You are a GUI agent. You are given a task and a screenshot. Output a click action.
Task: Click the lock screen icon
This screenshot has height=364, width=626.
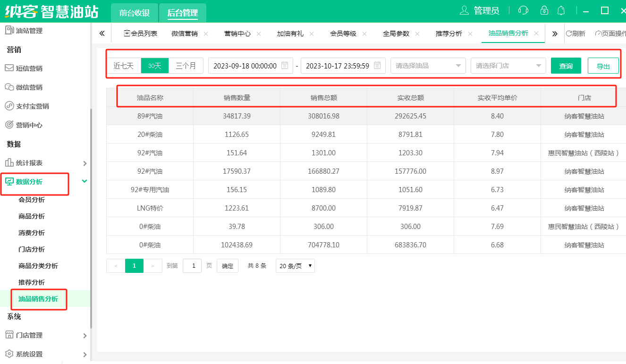(544, 10)
